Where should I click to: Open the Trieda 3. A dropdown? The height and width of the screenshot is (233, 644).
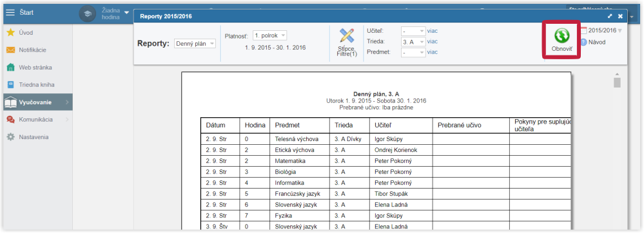(413, 41)
